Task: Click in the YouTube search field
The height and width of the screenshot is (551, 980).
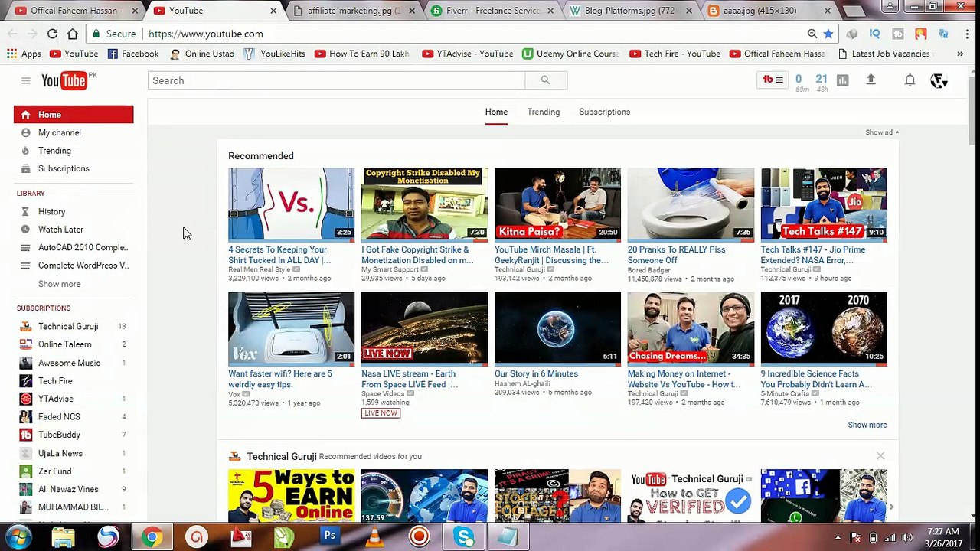Action: (337, 80)
